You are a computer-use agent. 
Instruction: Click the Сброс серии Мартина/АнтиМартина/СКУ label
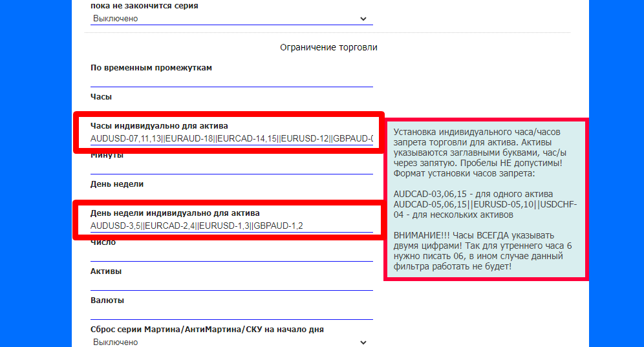pos(207,330)
